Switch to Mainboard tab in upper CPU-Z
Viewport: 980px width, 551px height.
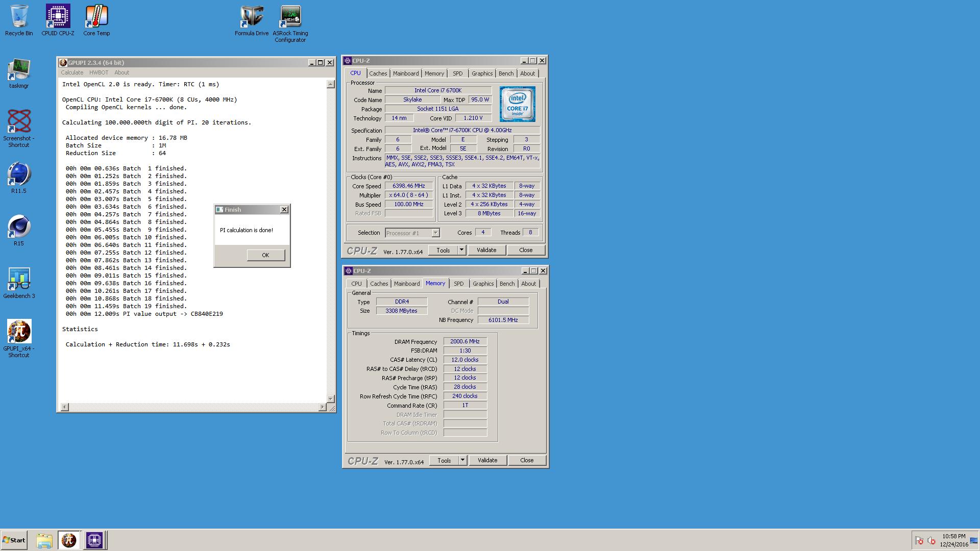406,73
